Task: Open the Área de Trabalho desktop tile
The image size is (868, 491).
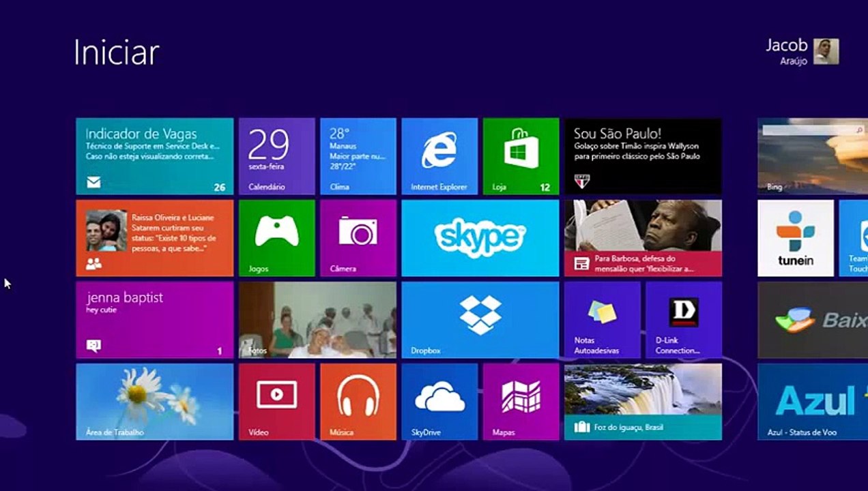Action: (x=154, y=402)
